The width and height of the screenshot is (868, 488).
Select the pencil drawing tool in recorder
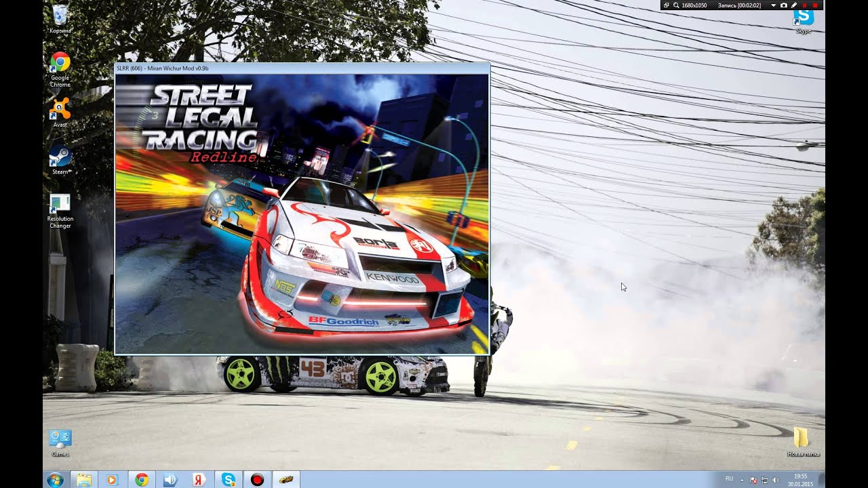[794, 5]
